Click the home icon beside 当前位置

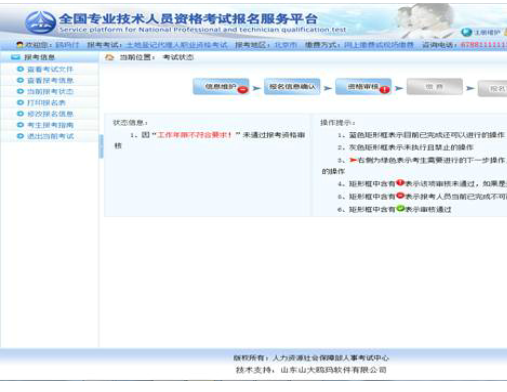pos(110,57)
